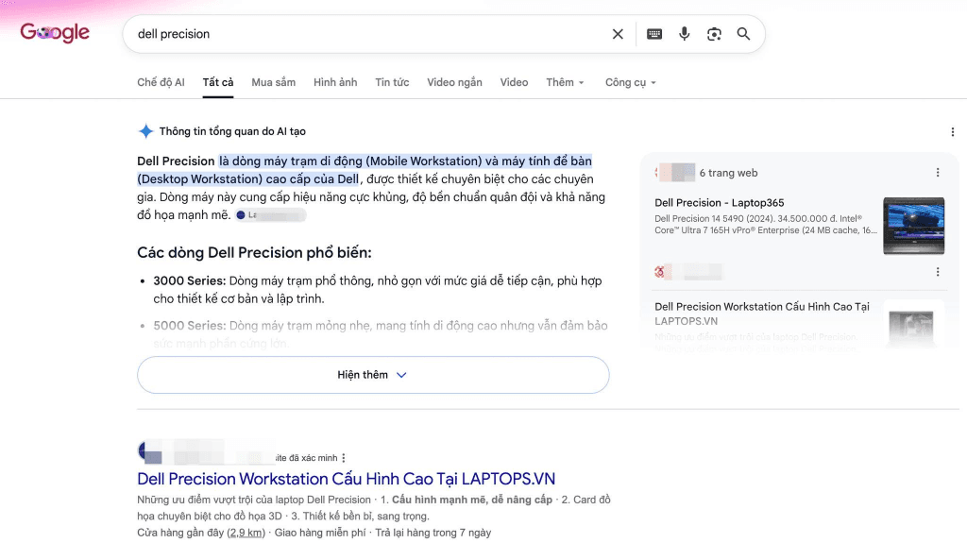Click the Google logo
This screenshot has height=560, width=967.
(x=55, y=32)
